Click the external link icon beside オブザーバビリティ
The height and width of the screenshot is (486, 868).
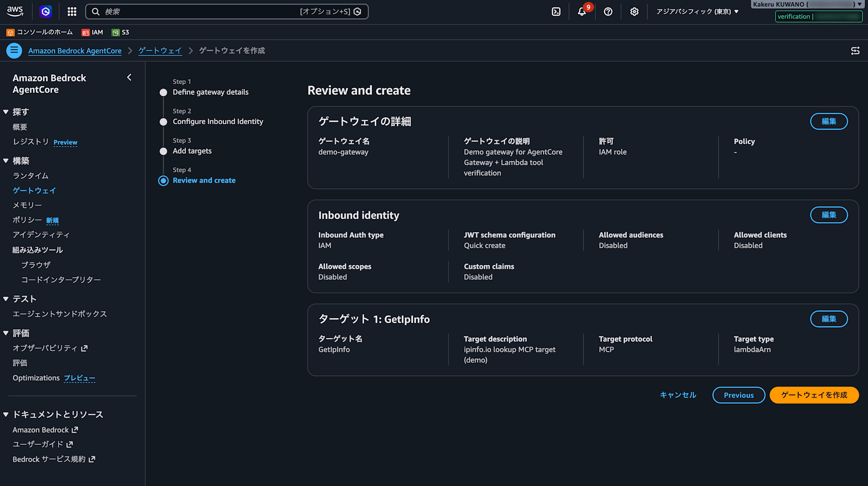[84, 348]
